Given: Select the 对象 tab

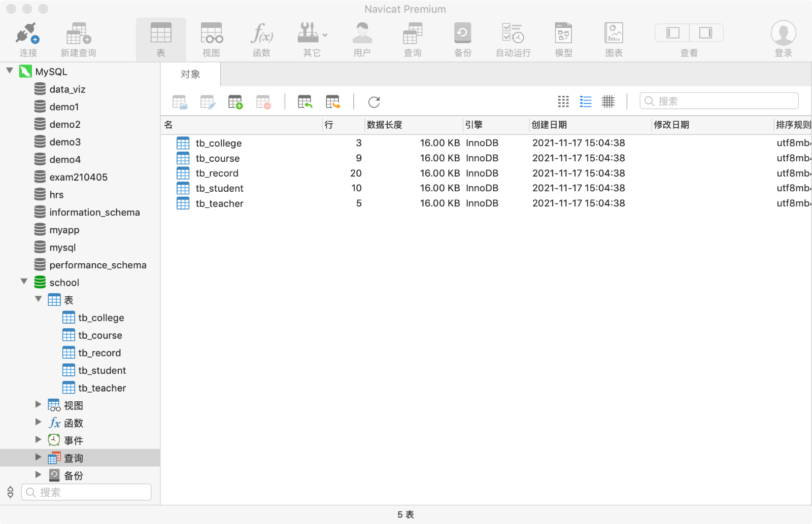Looking at the screenshot, I should click(x=191, y=75).
